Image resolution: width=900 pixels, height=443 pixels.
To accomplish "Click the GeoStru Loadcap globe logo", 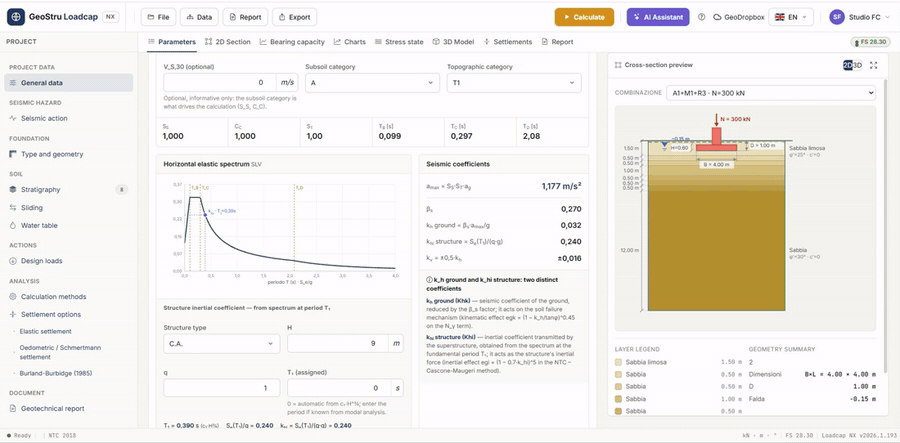I will 15,17.
